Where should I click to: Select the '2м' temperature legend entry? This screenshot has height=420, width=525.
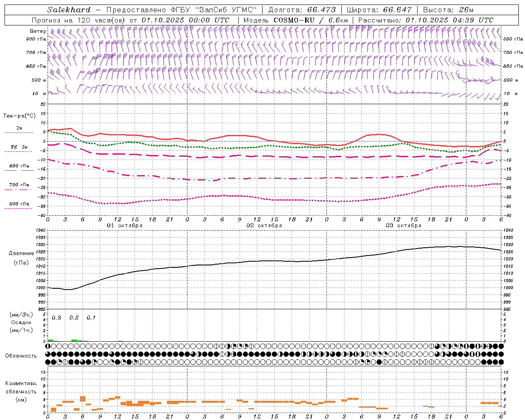(x=19, y=128)
